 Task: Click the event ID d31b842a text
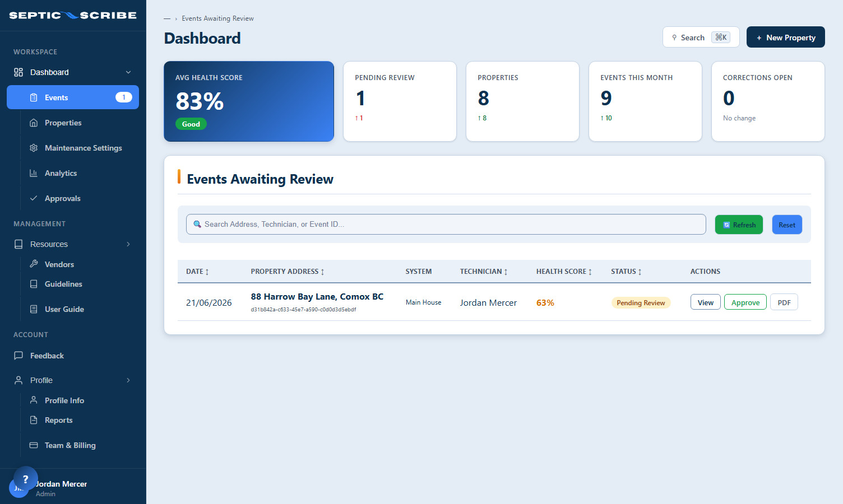[x=303, y=309]
